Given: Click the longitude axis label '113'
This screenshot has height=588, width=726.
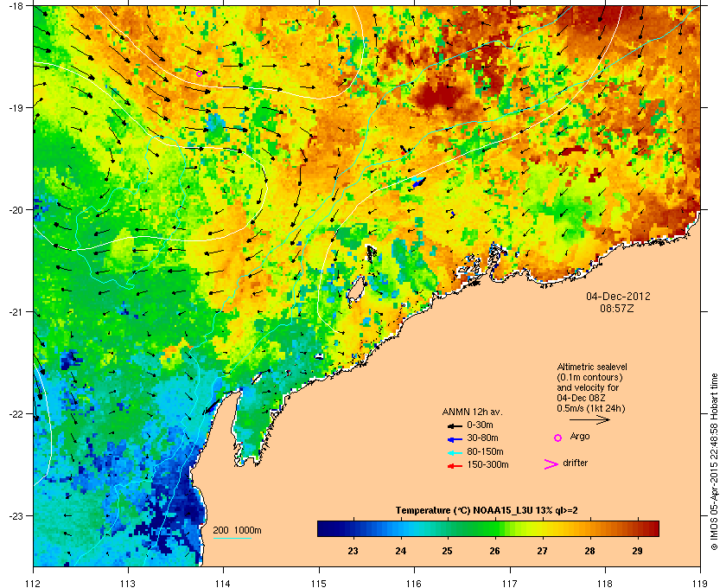Looking at the screenshot, I should coord(128,584).
